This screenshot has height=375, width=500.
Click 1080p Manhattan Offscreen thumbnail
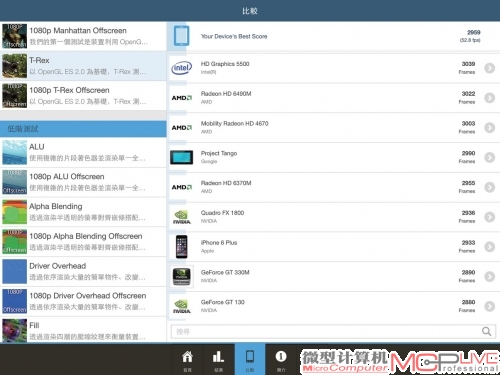tap(14, 36)
